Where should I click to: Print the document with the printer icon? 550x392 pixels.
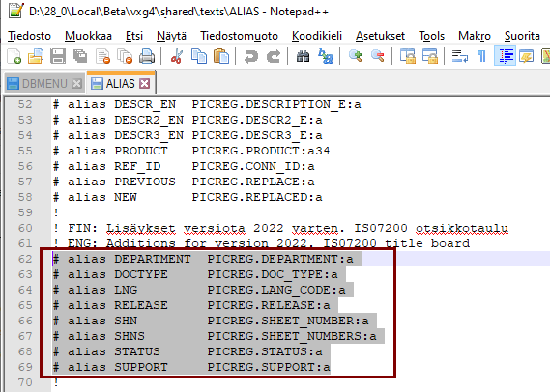click(147, 56)
